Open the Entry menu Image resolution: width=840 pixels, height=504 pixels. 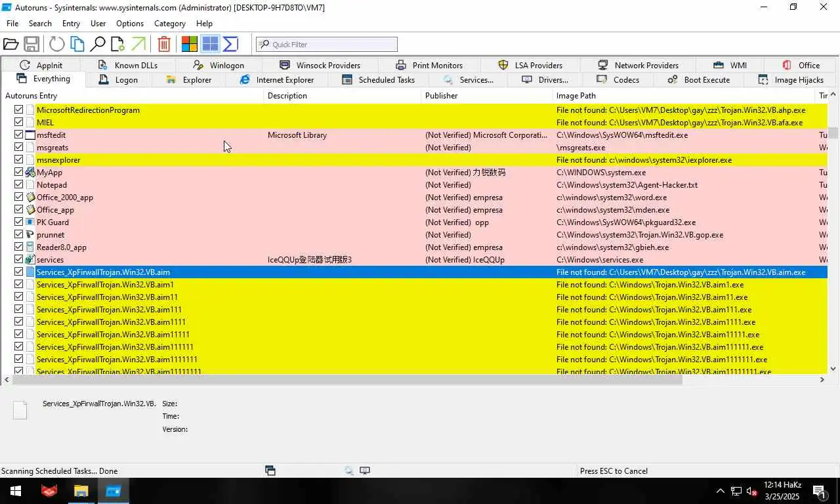(x=71, y=23)
